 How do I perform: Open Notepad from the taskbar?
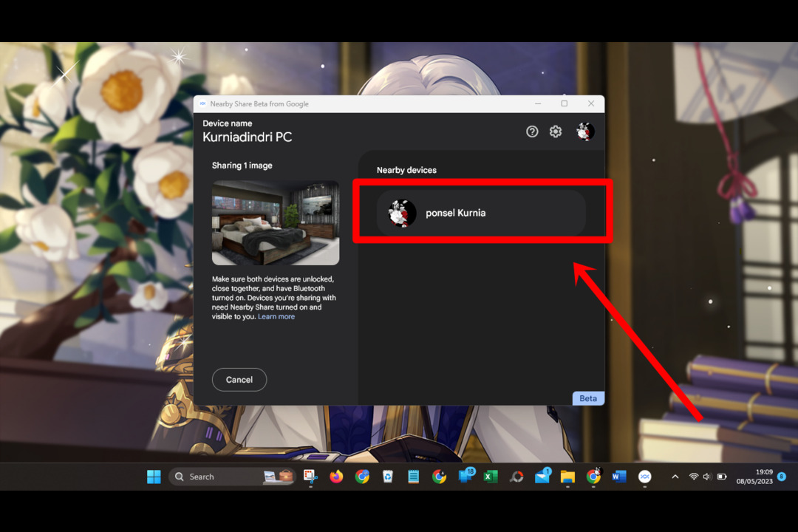pos(413,477)
